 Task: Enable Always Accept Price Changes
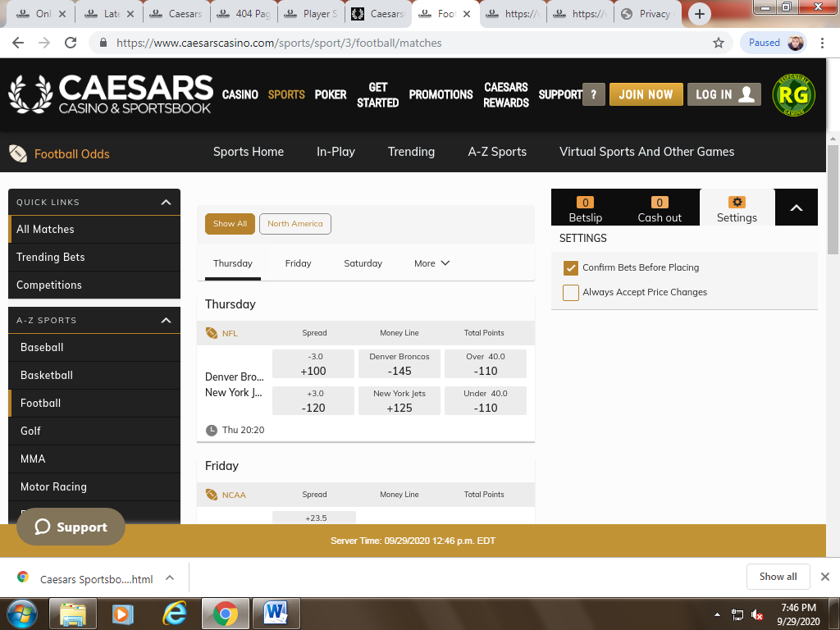pyautogui.click(x=571, y=293)
